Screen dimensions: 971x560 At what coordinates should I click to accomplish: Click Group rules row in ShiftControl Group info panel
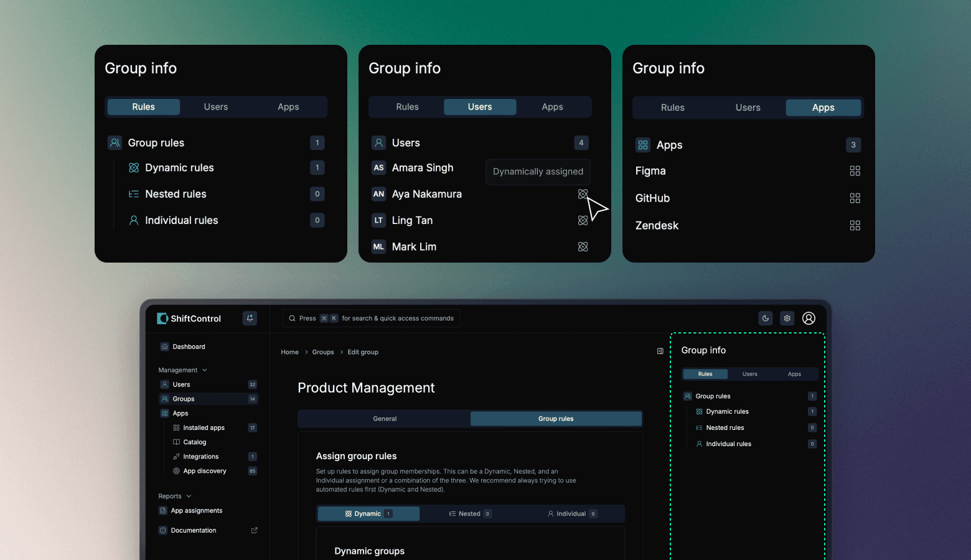[x=749, y=396]
